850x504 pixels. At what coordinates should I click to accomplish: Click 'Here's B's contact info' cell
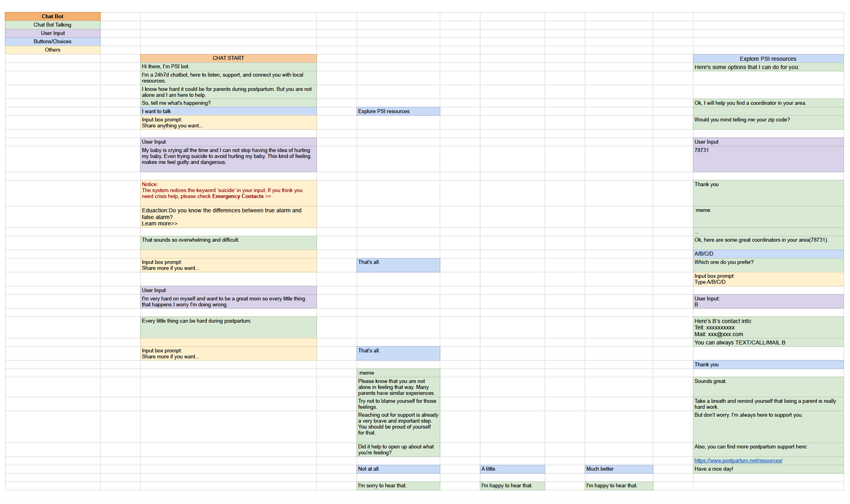pos(768,327)
